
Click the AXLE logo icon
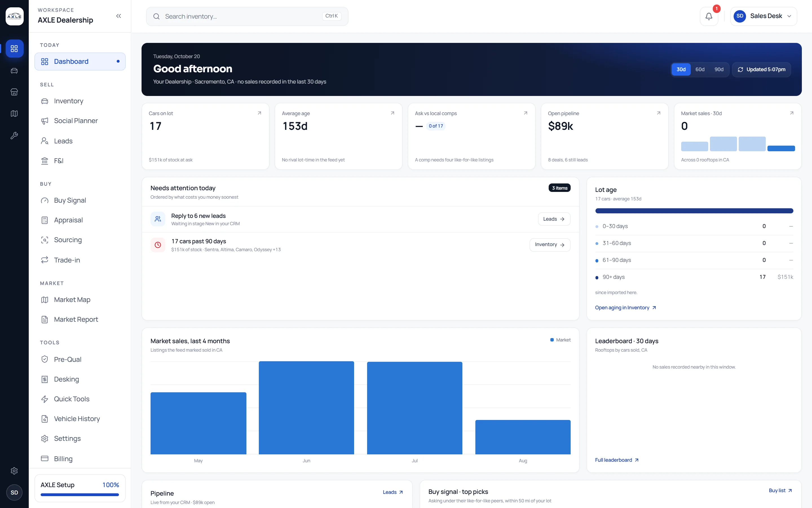click(x=14, y=16)
